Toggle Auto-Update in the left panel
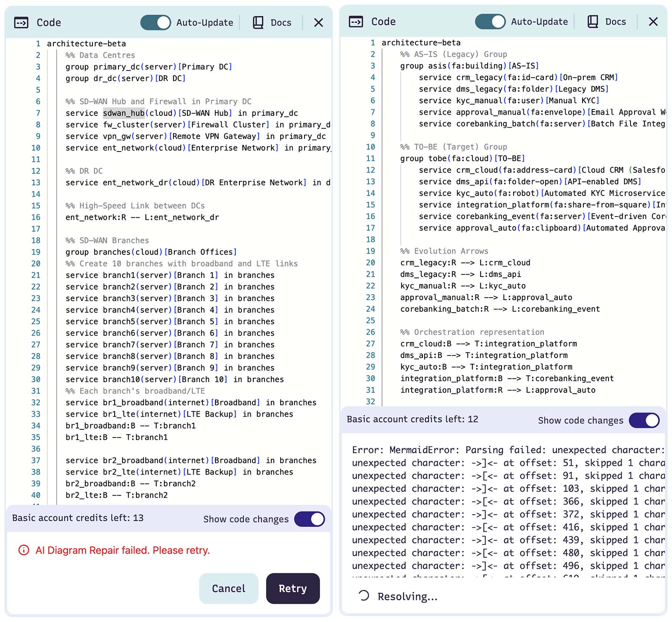 coord(155,23)
